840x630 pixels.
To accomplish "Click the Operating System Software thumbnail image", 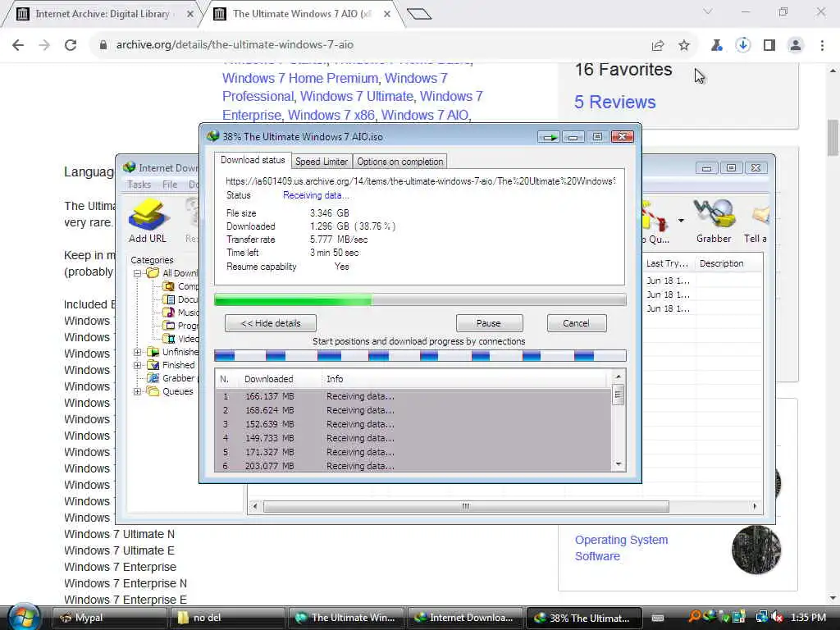I will click(x=756, y=550).
